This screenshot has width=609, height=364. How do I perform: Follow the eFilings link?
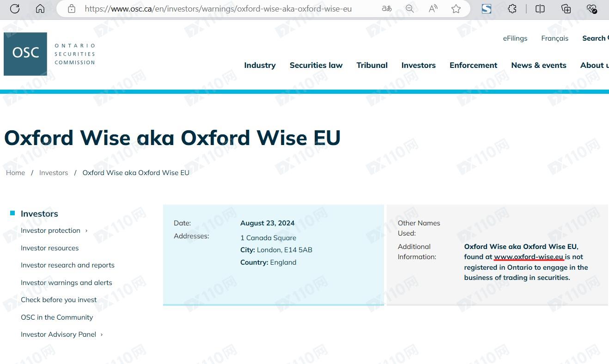pyautogui.click(x=515, y=38)
